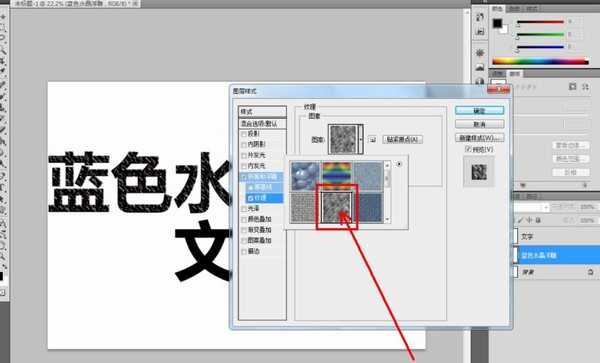Screen dimensions: 600x363
Task: Click the pattern picker scroll-down arrow
Action: (x=387, y=220)
